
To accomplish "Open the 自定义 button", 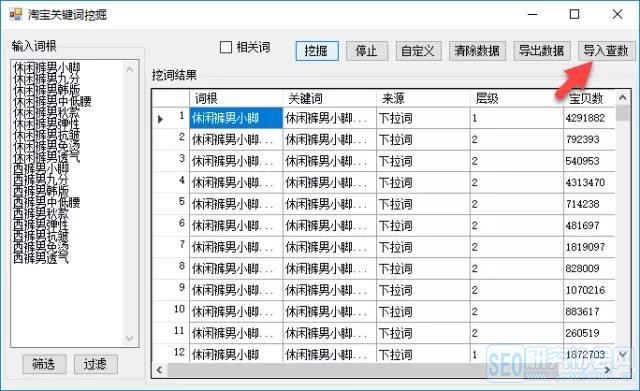I will [418, 51].
